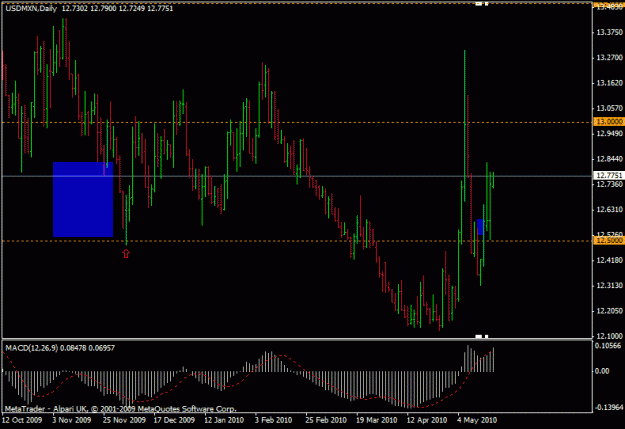This screenshot has height=429, width=625.
Task: Select the small blue rectangle near May 2010
Action: (480, 227)
